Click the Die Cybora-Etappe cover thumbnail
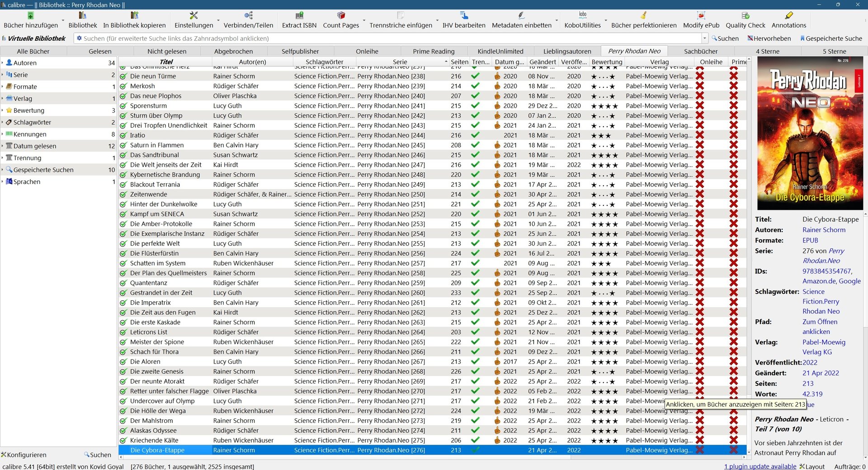868x470 pixels. click(x=810, y=133)
